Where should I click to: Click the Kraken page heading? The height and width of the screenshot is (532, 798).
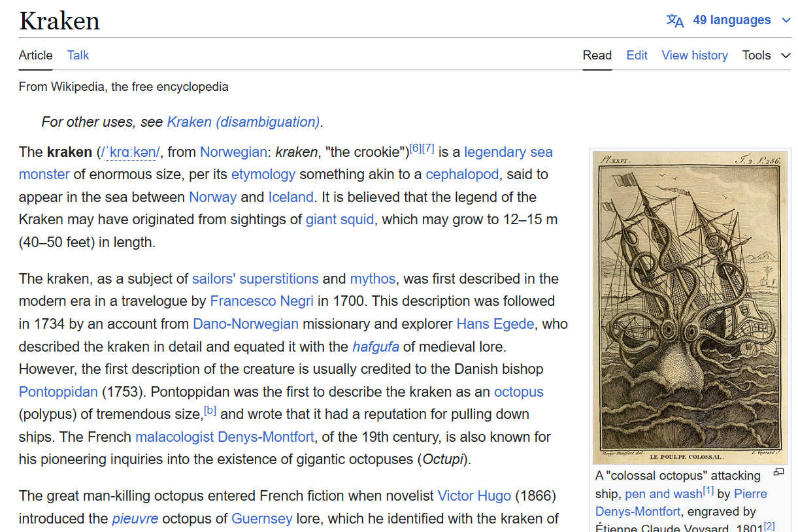point(59,21)
